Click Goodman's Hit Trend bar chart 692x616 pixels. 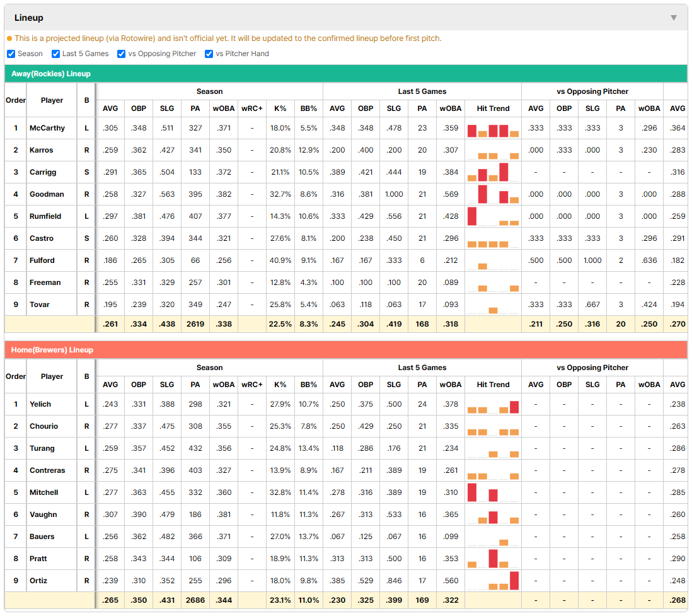(493, 194)
